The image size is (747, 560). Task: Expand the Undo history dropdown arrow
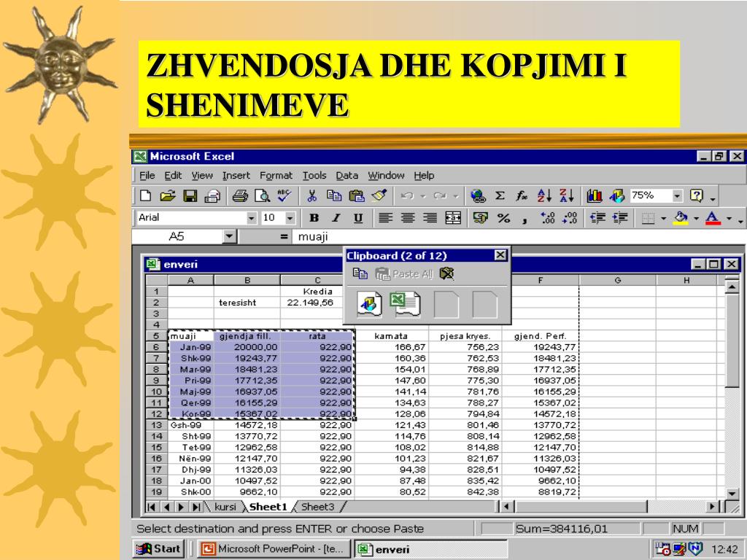[422, 195]
